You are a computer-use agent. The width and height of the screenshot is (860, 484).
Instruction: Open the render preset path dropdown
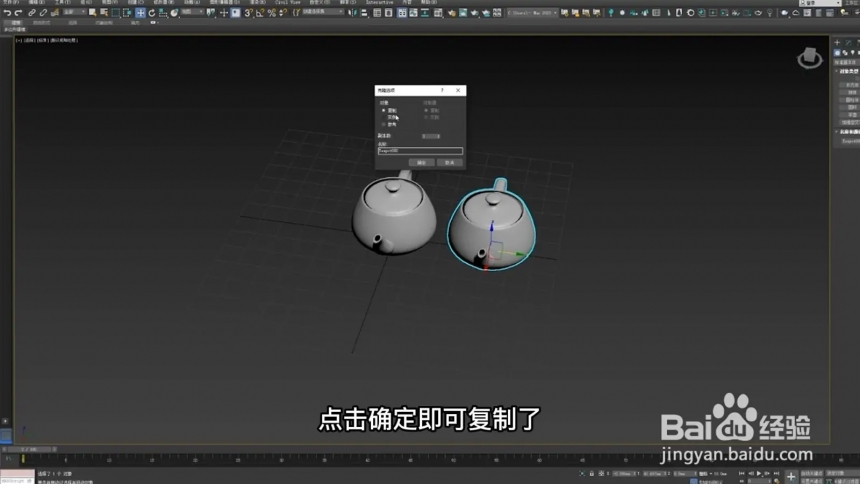pyautogui.click(x=532, y=12)
